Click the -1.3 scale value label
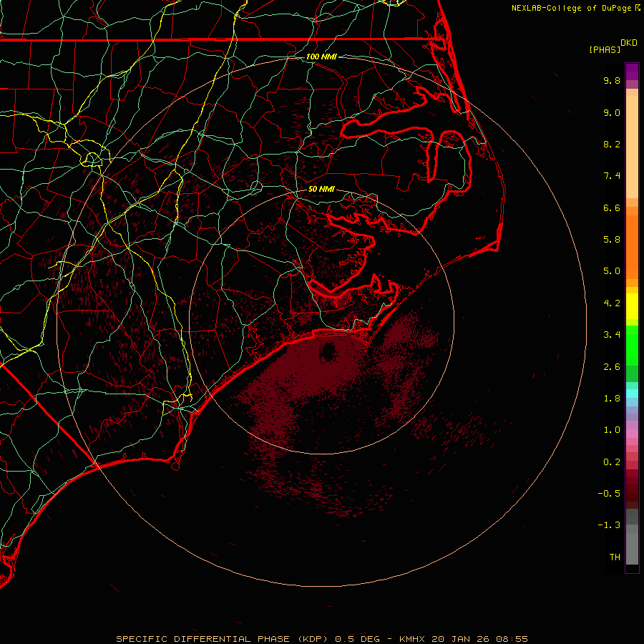The height and width of the screenshot is (644, 644). [x=609, y=525]
